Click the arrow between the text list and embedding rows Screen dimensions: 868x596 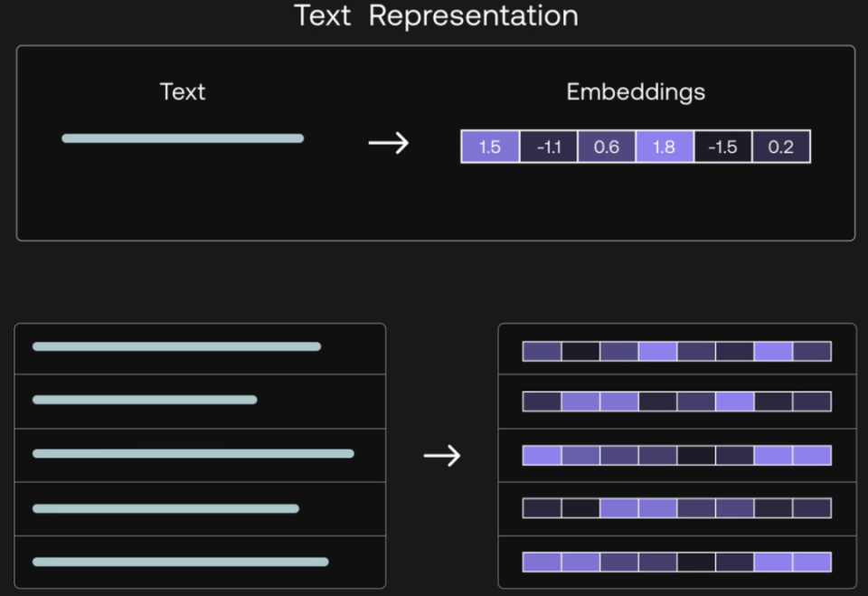coord(442,455)
